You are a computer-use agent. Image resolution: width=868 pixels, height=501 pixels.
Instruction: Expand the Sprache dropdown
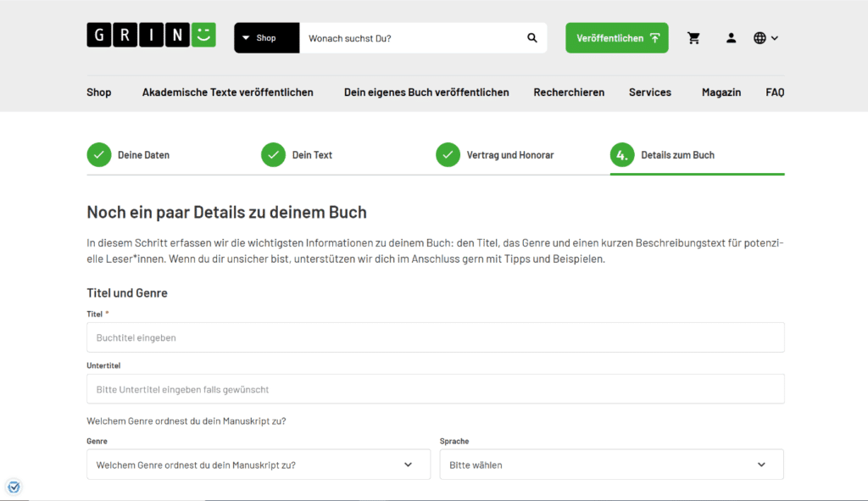[611, 465]
